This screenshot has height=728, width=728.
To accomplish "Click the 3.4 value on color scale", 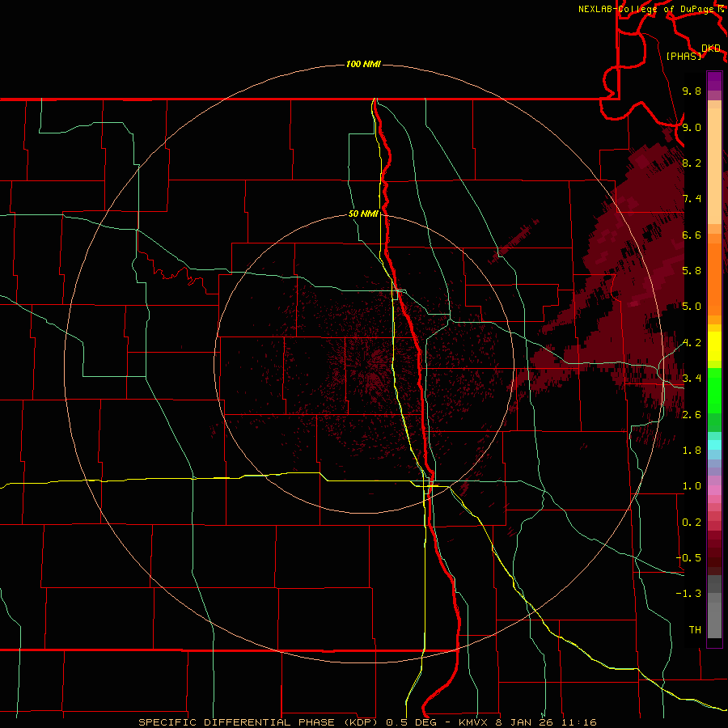I will [692, 379].
